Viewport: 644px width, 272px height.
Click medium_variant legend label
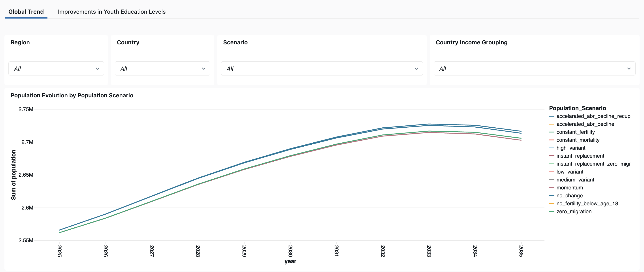[x=575, y=180]
